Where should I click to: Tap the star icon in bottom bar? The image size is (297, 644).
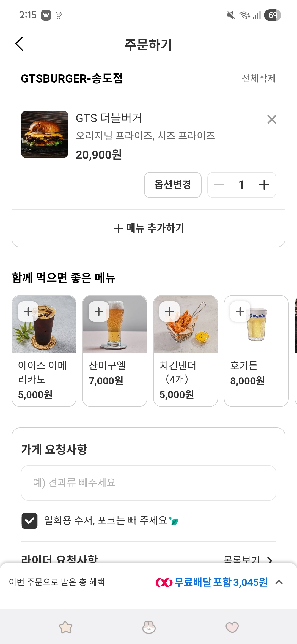point(65,627)
